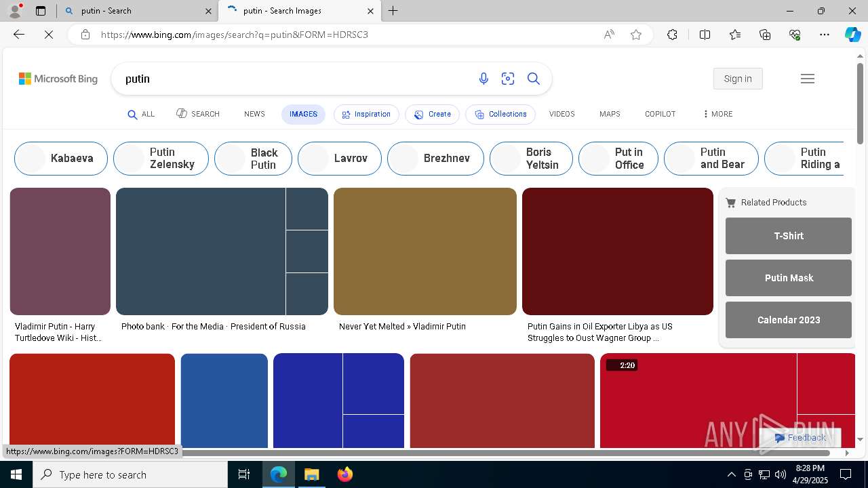Select the Boris Yeltsin suggestion chip

[x=531, y=158]
